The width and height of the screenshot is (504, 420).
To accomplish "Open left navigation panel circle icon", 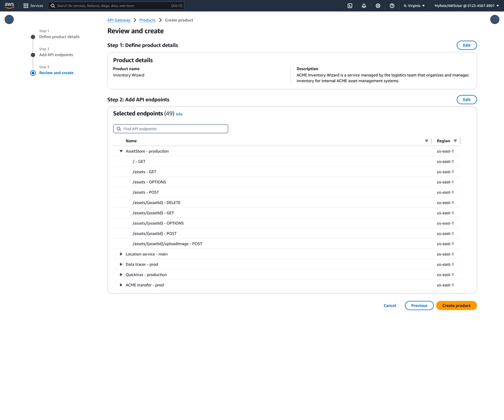I will point(9,19).
